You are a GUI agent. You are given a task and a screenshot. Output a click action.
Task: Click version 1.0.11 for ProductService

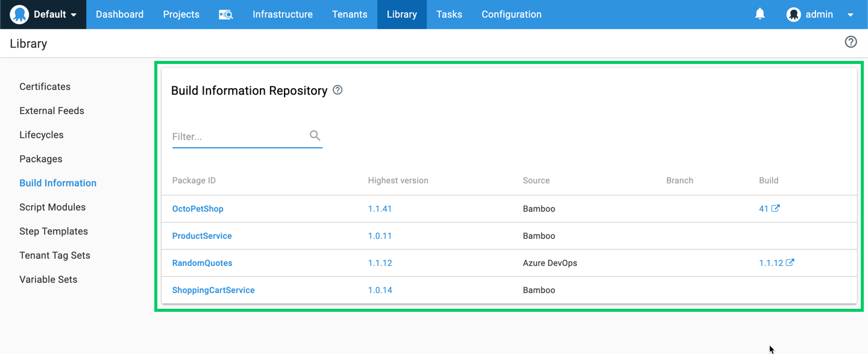pos(380,235)
